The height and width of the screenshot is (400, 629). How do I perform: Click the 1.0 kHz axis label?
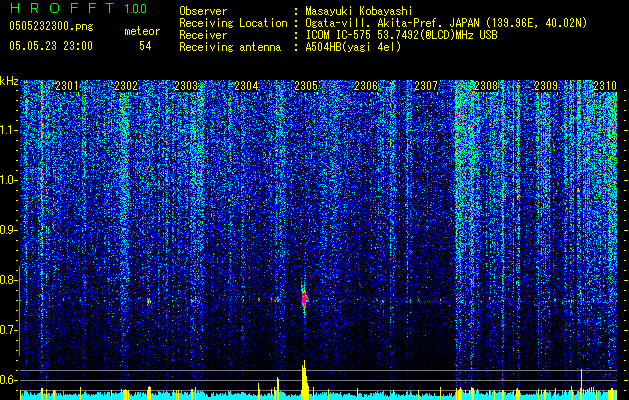[9, 180]
